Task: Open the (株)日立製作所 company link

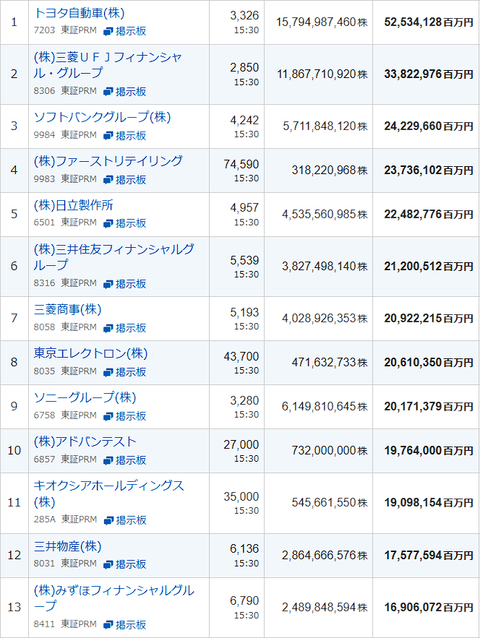Action: pyautogui.click(x=73, y=205)
